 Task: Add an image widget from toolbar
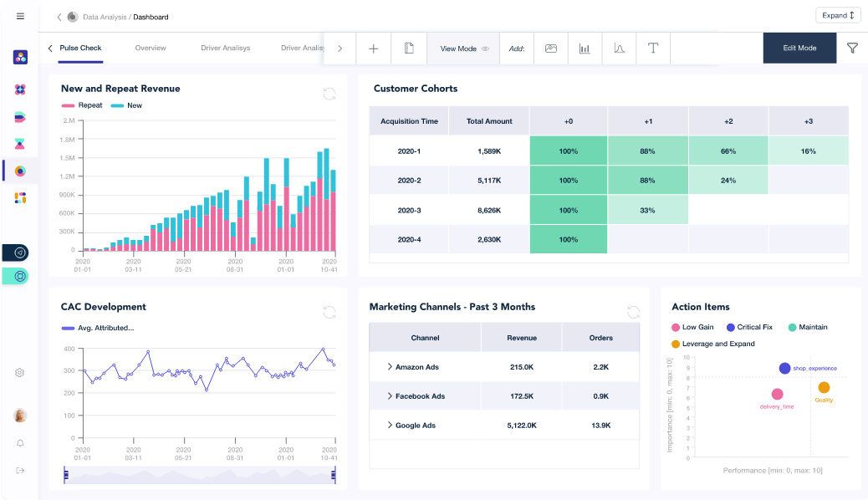(550, 48)
